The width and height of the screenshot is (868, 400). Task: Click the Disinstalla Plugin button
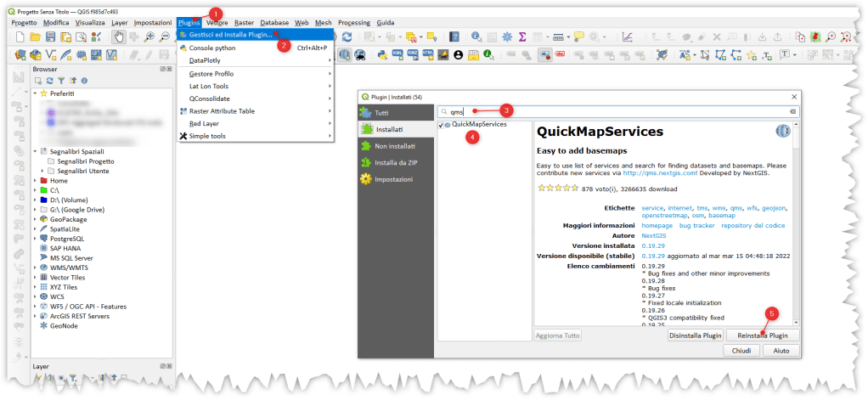coord(695,335)
